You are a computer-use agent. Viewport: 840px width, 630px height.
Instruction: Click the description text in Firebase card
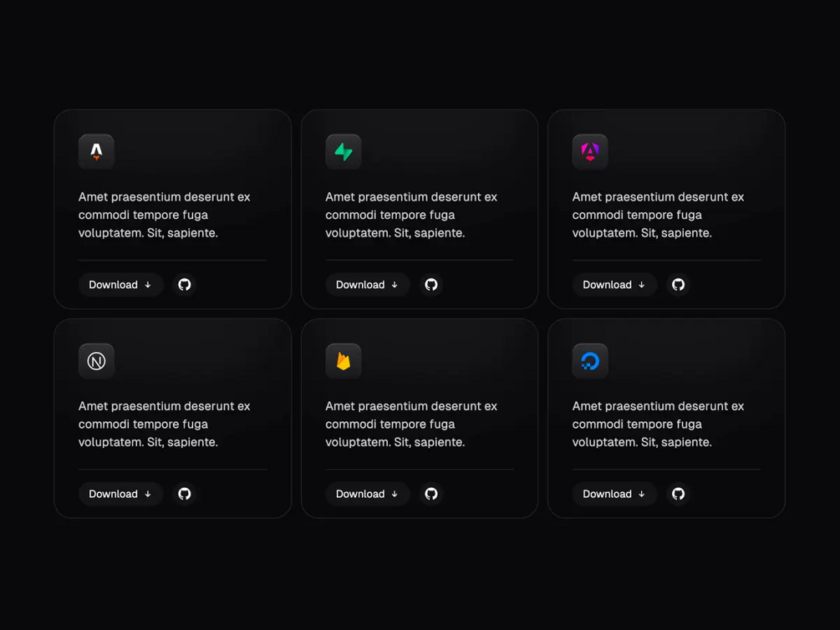pyautogui.click(x=411, y=424)
